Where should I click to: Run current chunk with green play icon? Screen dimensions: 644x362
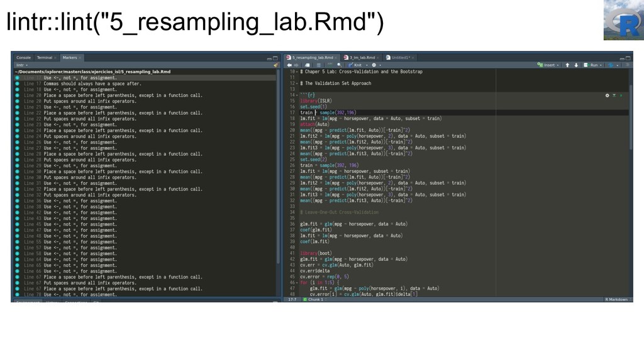click(621, 96)
